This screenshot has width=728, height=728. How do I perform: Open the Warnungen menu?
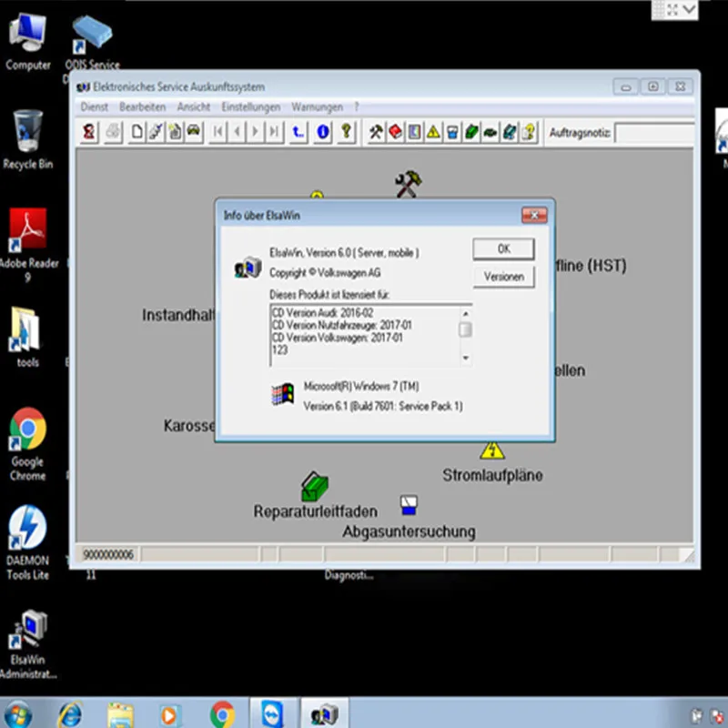tap(317, 107)
